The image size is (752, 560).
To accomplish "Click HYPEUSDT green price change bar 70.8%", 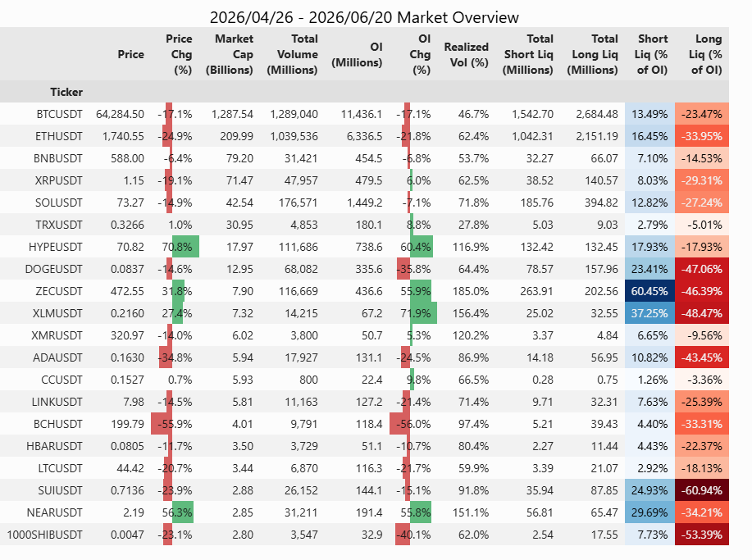I will pos(185,247).
